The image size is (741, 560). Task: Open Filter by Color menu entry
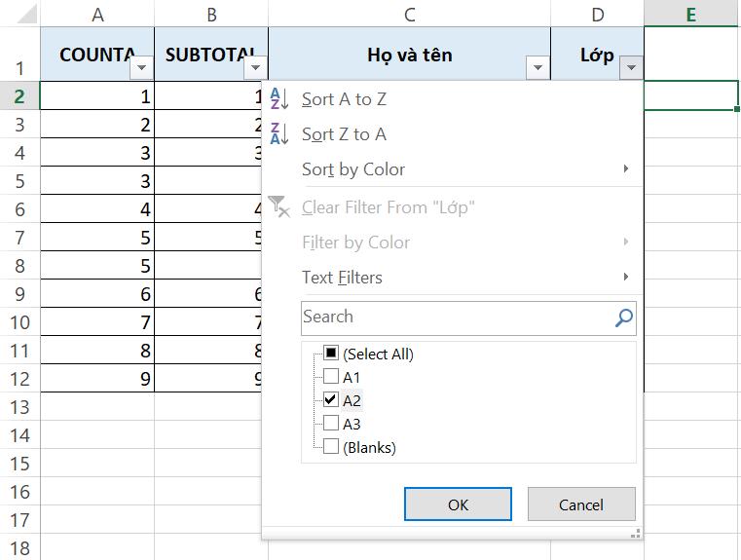(x=452, y=242)
